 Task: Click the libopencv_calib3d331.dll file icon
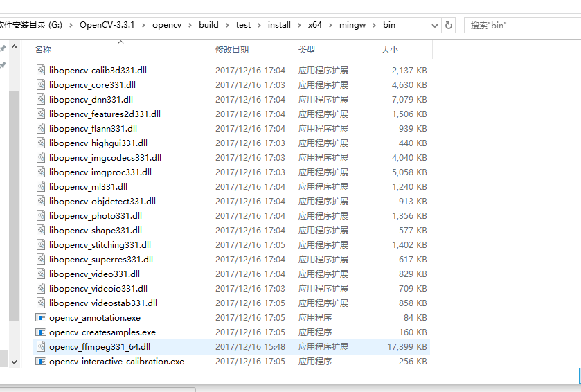(x=41, y=70)
